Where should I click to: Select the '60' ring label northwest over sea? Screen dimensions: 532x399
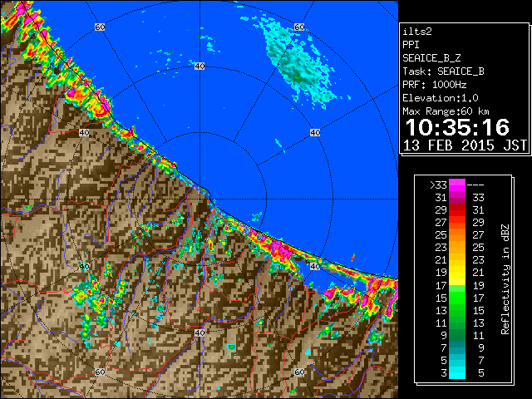[100, 27]
